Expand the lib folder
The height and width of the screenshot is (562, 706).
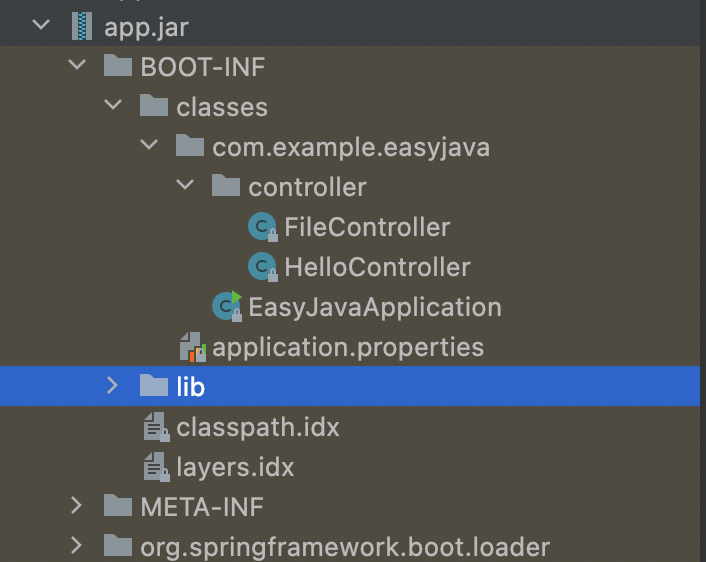(113, 386)
